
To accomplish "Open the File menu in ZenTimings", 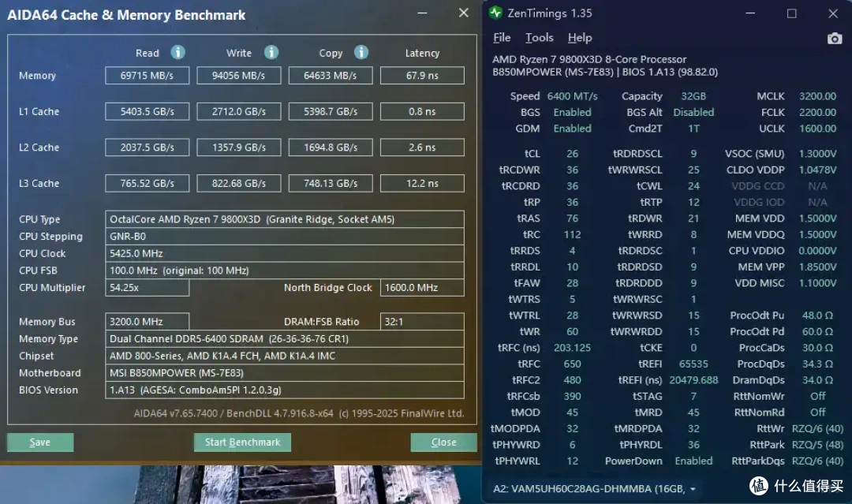I will 502,38.
